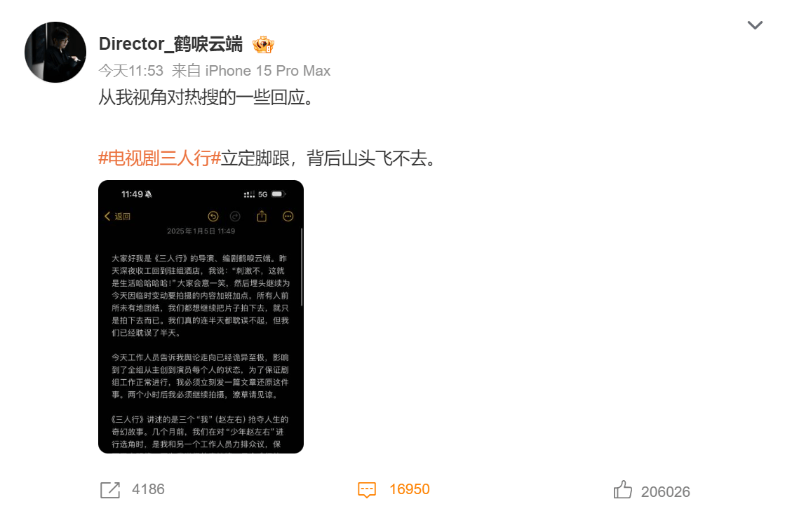Open the #电视剧三人行# hashtag topic
Image resolution: width=785 pixels, height=532 pixels.
(160, 158)
